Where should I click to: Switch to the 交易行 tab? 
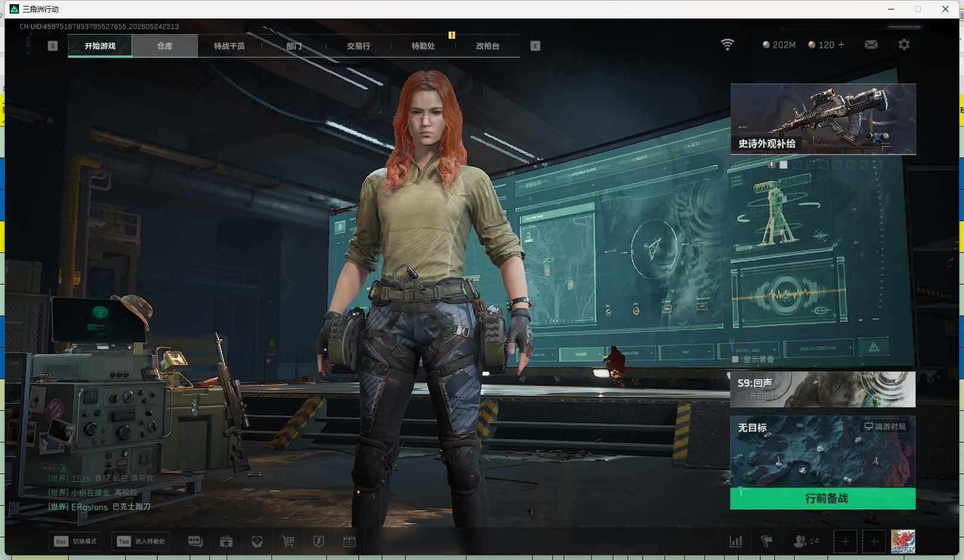359,46
